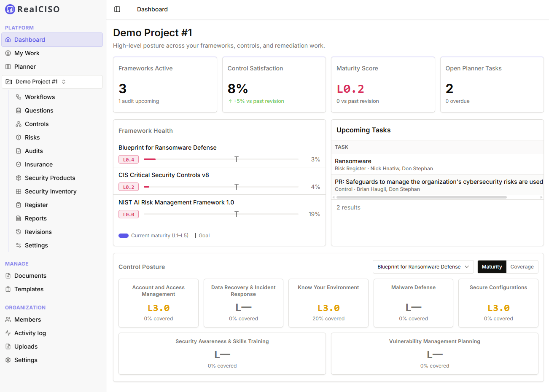
Task: Open Security Awareness & Skills Training card
Action: click(222, 354)
